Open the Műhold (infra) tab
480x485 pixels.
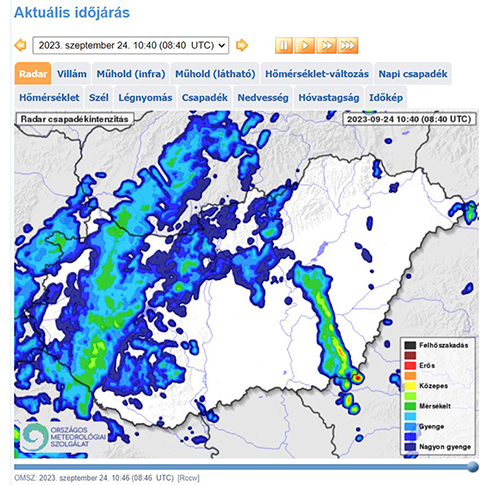click(131, 74)
